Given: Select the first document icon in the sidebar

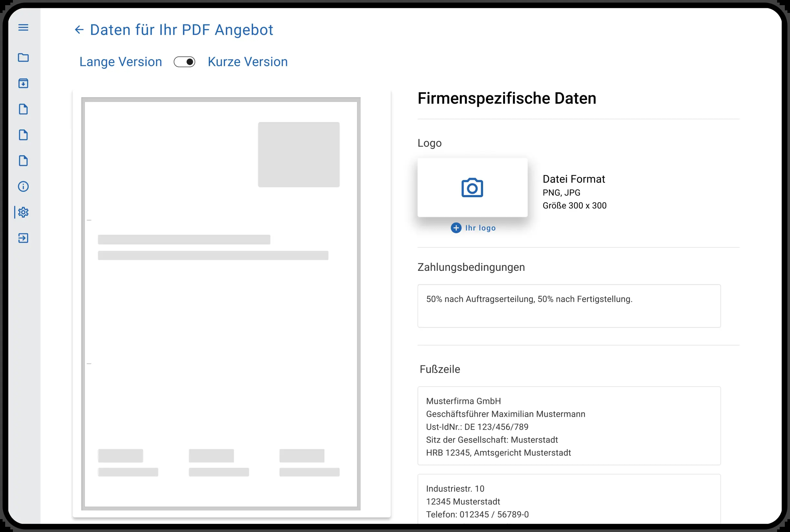Looking at the screenshot, I should (x=23, y=109).
